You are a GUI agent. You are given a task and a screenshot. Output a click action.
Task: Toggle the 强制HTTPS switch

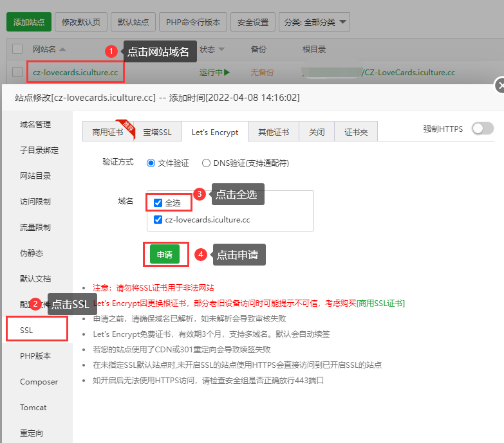483,129
